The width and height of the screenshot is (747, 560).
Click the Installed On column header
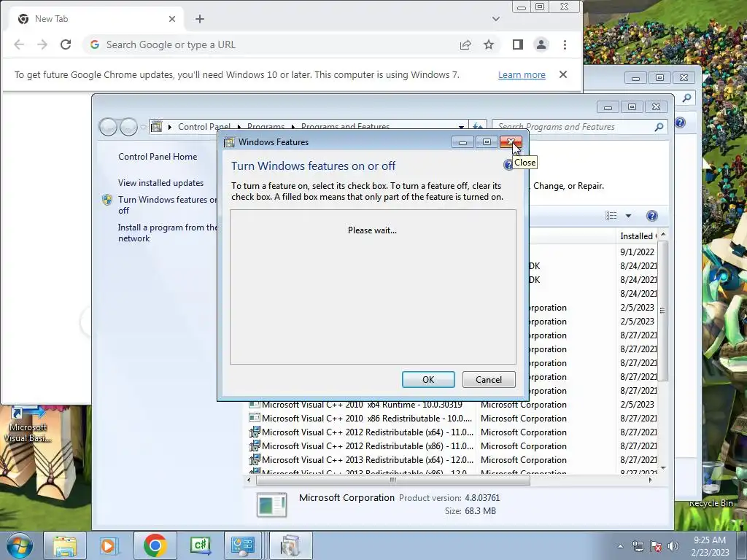pos(637,236)
